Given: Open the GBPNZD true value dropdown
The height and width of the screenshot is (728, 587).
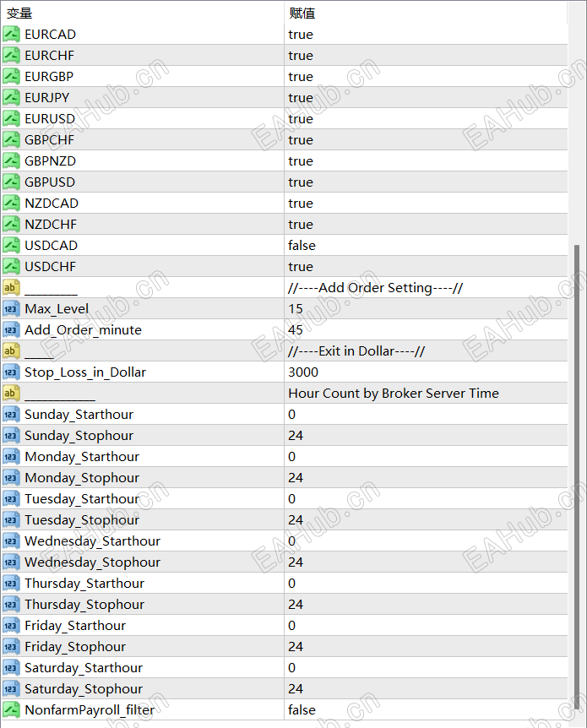Looking at the screenshot, I should 426,161.
